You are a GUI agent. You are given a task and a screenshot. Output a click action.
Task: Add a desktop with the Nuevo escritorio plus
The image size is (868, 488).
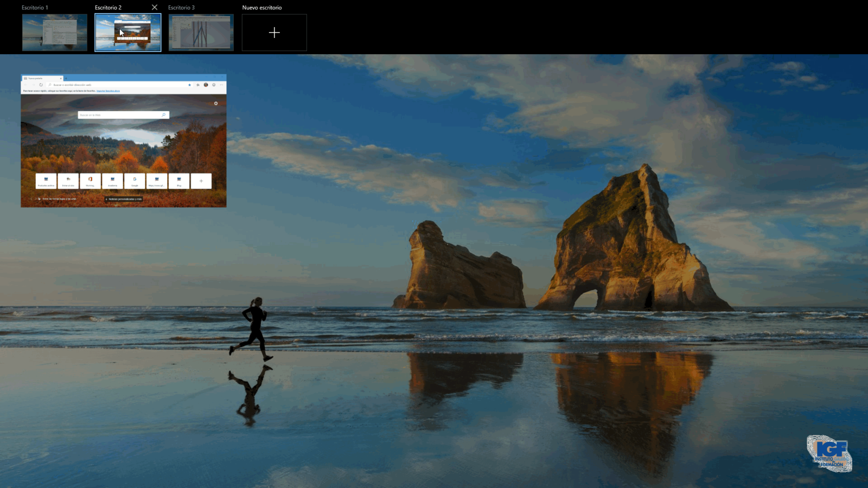click(x=274, y=33)
